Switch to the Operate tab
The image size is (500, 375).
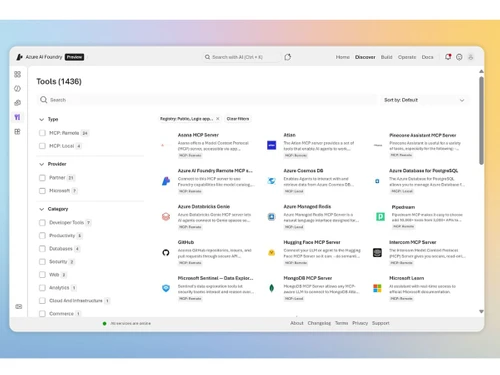tap(407, 57)
